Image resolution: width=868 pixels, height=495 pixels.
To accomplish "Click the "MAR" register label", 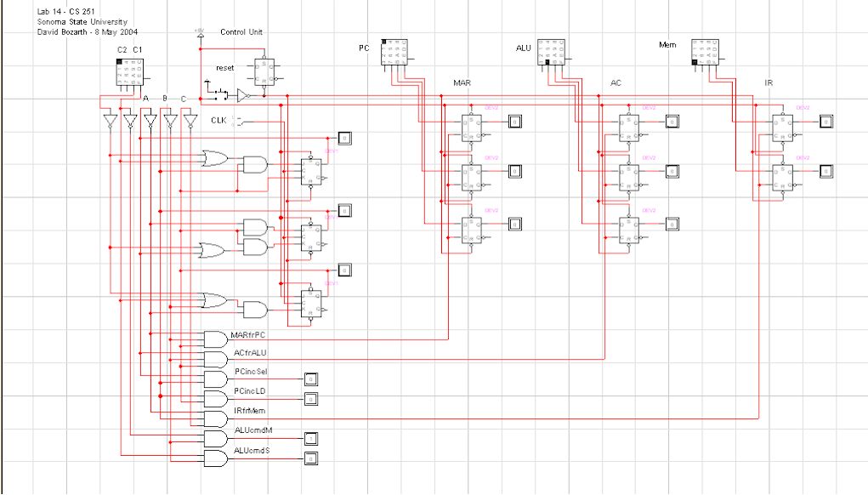I will click(x=462, y=82).
